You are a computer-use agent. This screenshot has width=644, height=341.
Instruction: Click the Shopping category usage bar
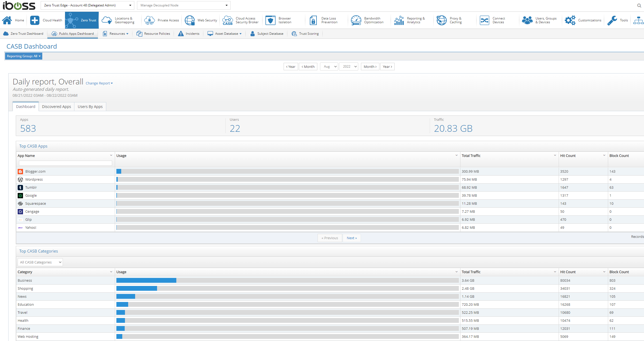pyautogui.click(x=288, y=288)
